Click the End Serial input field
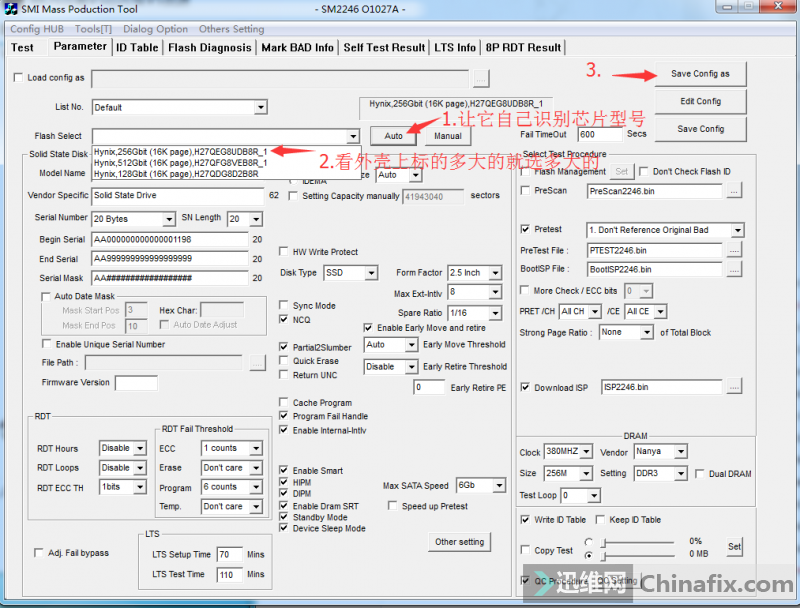Screen dimensions: 800x608 point(169,259)
